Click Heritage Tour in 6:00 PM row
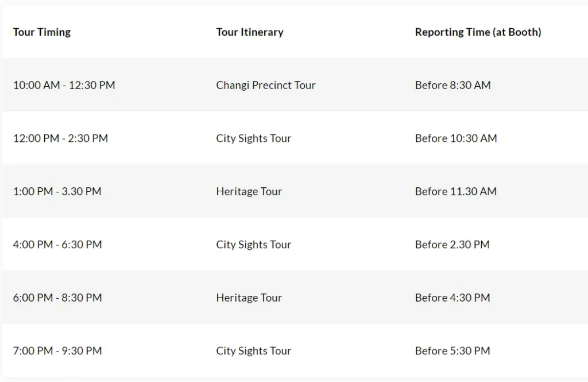 (x=249, y=298)
